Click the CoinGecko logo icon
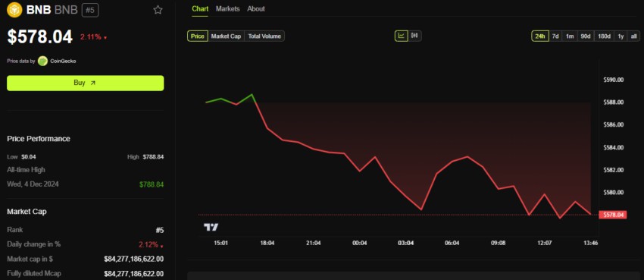644x280 pixels. (42, 61)
